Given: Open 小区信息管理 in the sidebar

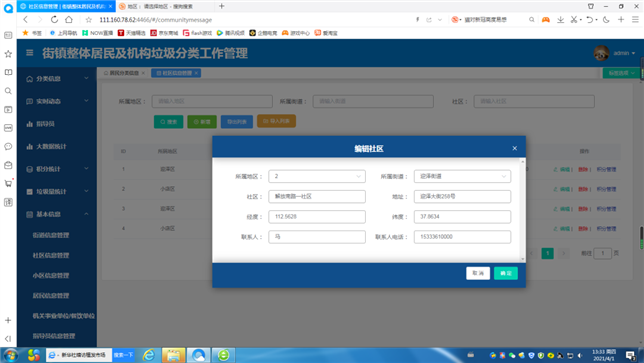Looking at the screenshot, I should click(x=51, y=275).
